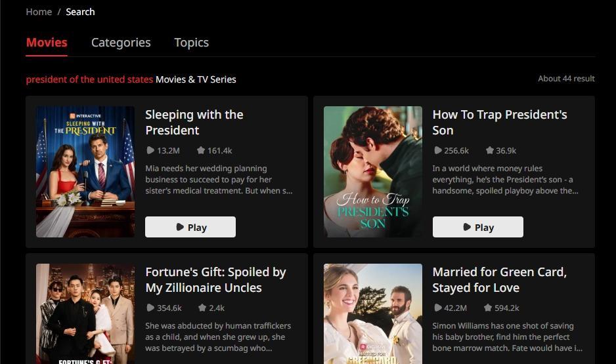Viewport: 616px width, 364px height.
Task: Click the views icon beside 42.2M
Action: [x=437, y=308]
